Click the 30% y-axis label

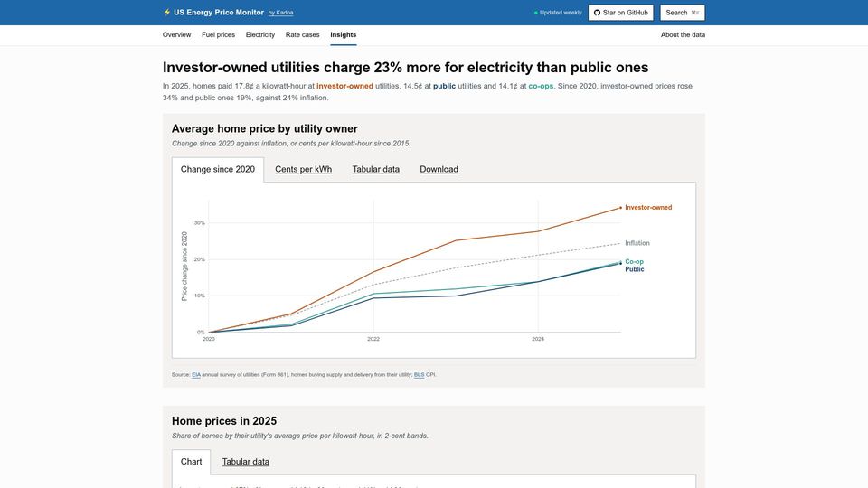pos(199,223)
